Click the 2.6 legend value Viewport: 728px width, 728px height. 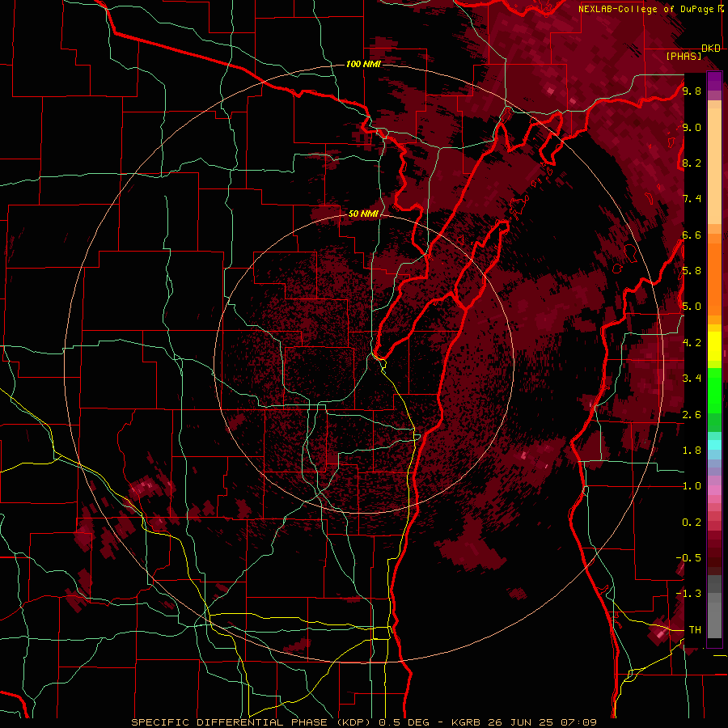(x=692, y=415)
